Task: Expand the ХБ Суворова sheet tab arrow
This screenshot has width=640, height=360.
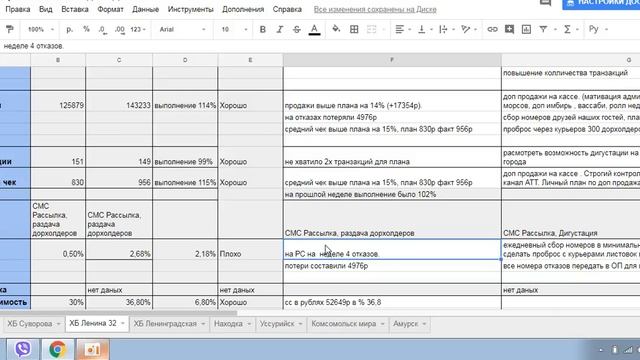Action: (x=58, y=324)
